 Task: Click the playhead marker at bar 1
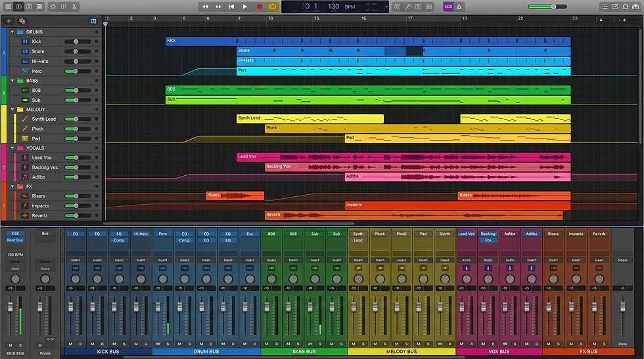tap(105, 24)
